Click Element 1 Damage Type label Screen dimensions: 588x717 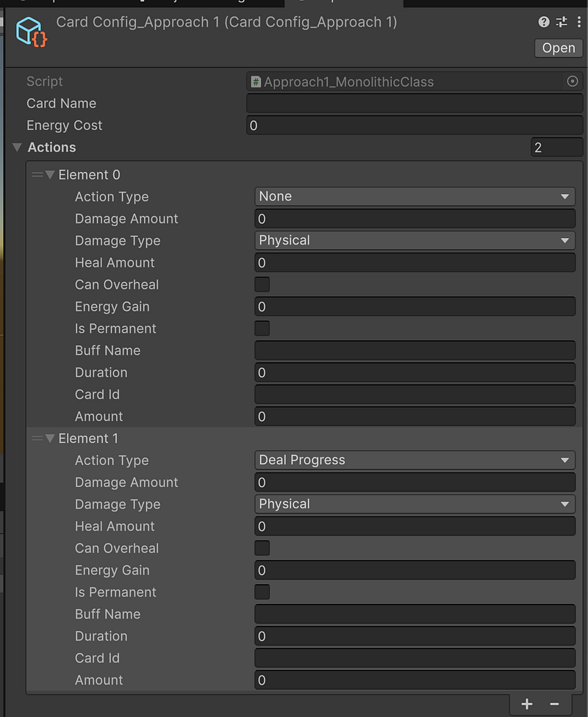(118, 505)
